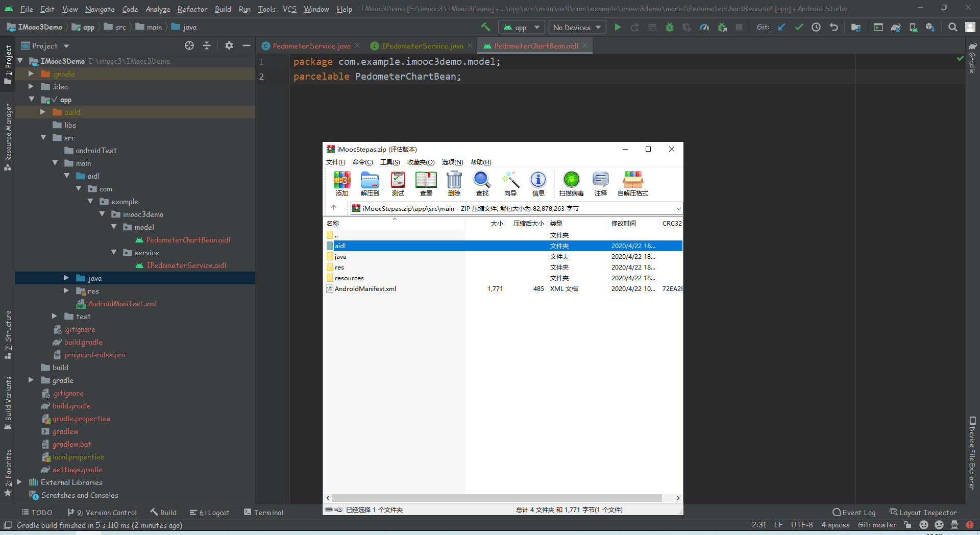The height and width of the screenshot is (535, 980).
Task: Open the archive path address dropdown
Action: [x=678, y=208]
